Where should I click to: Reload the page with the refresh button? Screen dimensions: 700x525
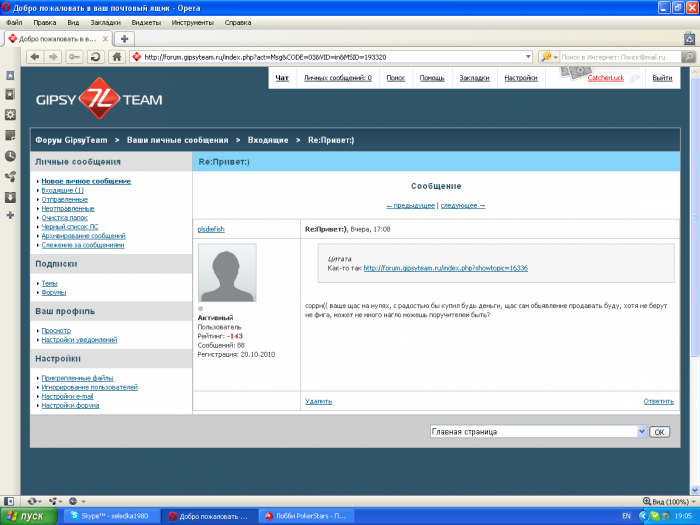point(95,57)
